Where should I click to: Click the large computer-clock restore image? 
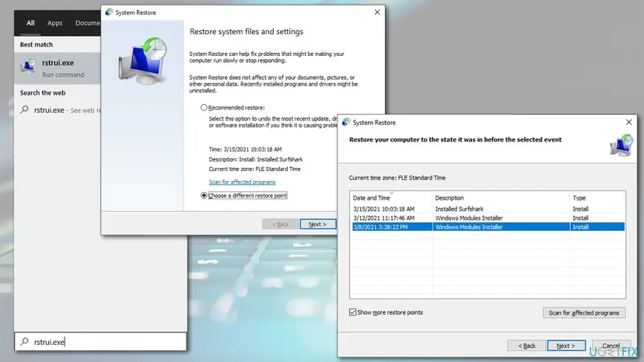coord(142,61)
